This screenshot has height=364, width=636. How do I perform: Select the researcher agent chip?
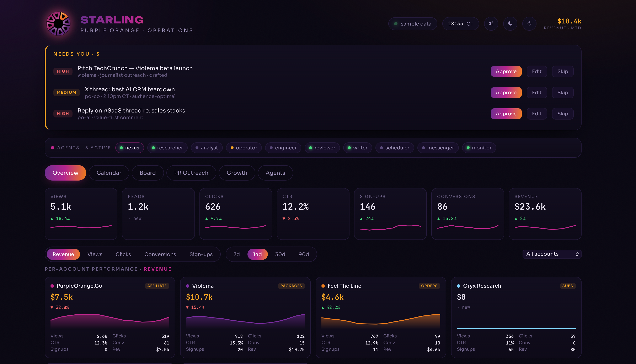(x=167, y=148)
